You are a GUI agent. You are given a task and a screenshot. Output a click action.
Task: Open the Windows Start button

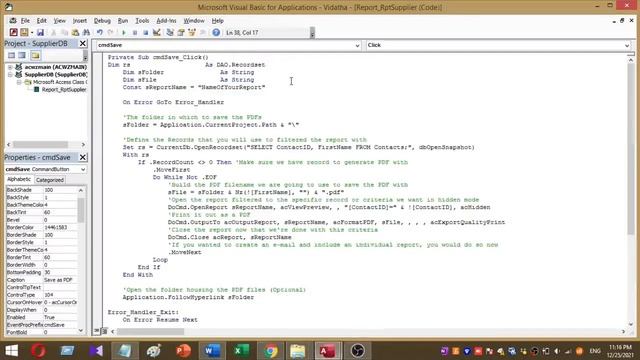click(x=11, y=351)
